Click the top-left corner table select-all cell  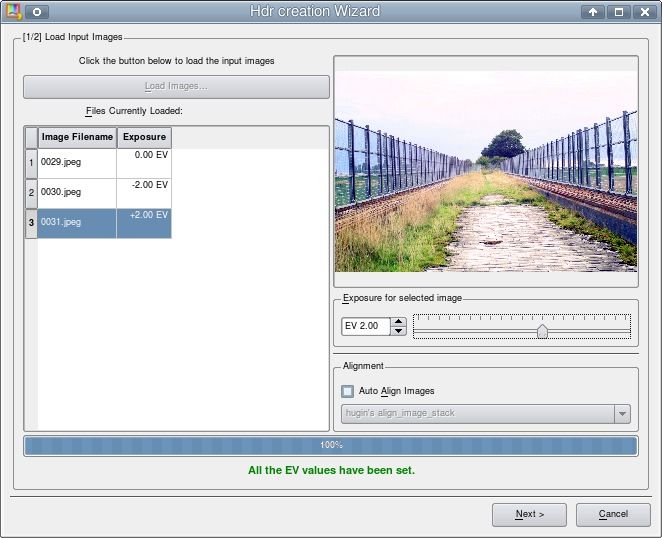pos(32,138)
